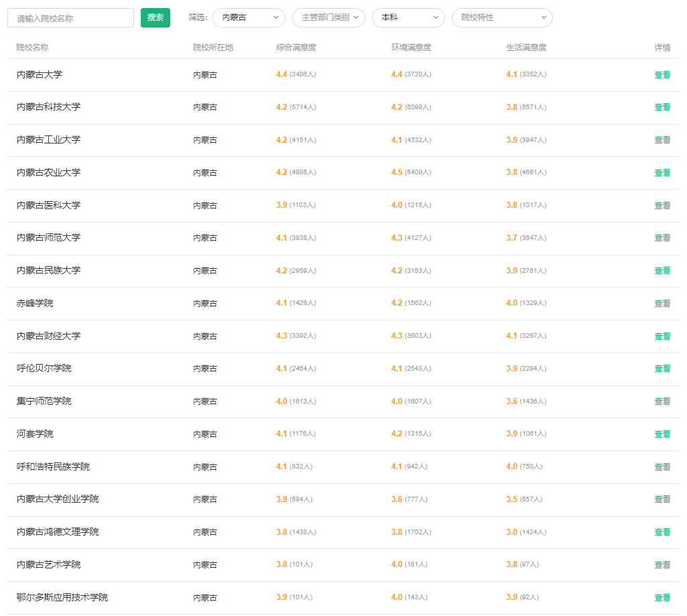Open the 内蒙古民族大学 school entry
The image size is (687, 616).
[49, 271]
